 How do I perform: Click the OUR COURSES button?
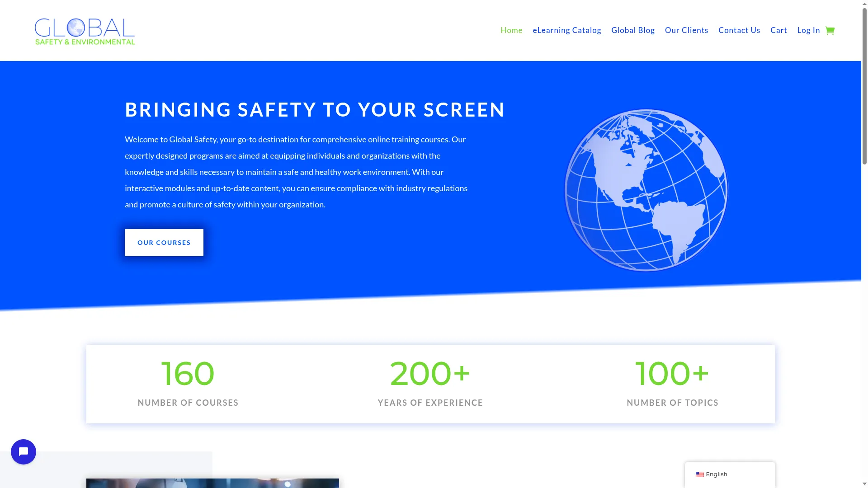click(164, 243)
